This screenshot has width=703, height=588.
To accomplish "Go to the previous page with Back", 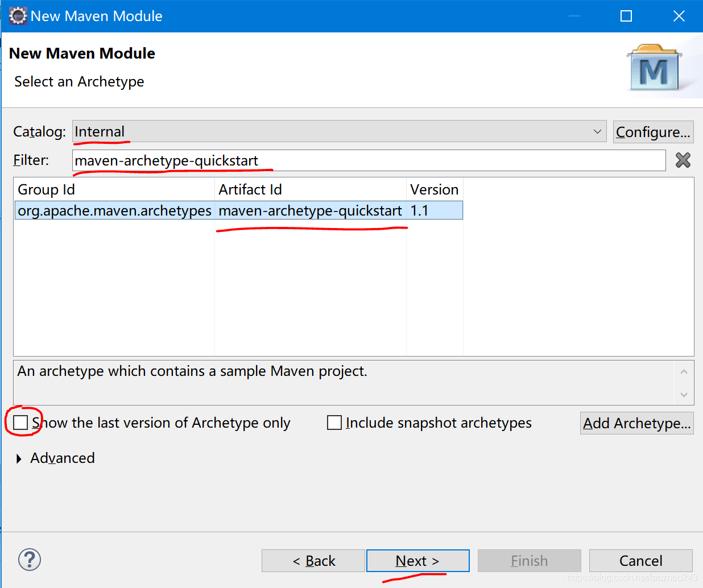I will click(x=313, y=561).
